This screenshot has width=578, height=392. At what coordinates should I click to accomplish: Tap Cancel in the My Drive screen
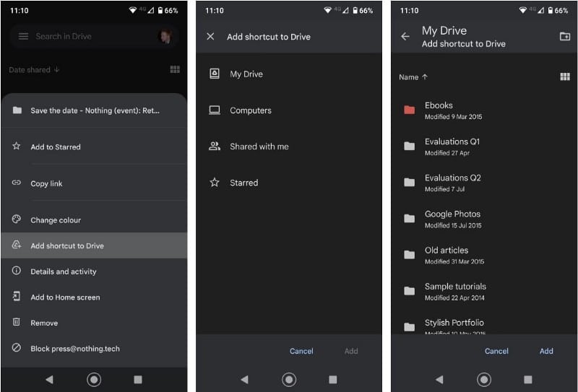point(496,351)
